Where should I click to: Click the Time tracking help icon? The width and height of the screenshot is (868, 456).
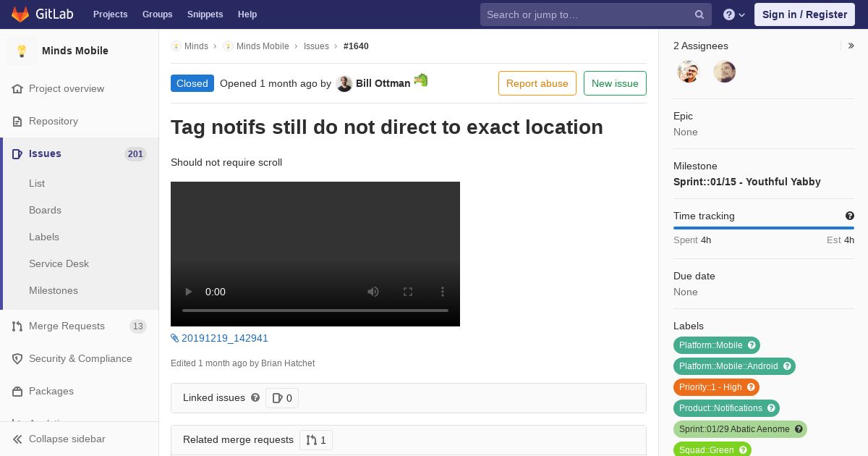[850, 216]
